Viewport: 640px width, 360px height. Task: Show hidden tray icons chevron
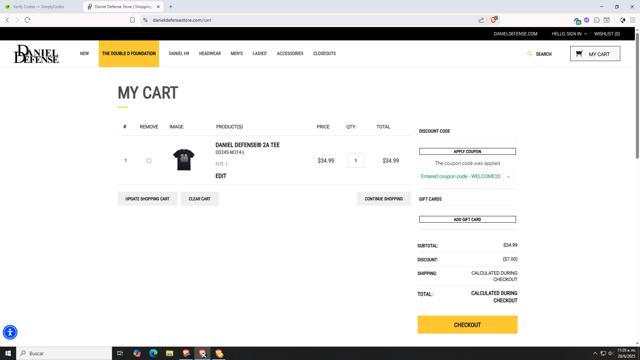pos(595,353)
